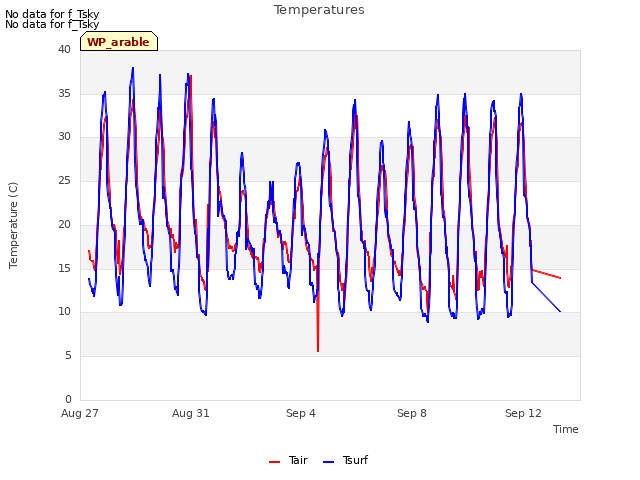Select the Sep 4 tick label
This screenshot has width=640, height=480.
301,413
